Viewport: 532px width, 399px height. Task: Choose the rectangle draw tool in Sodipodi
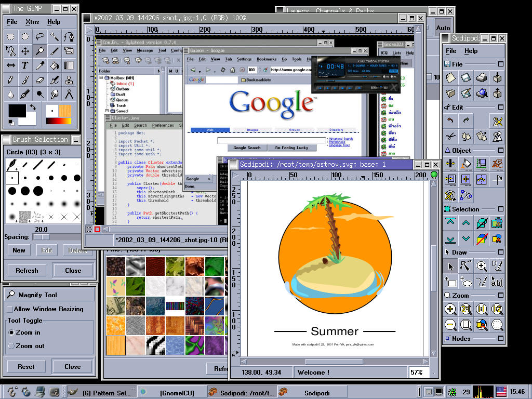click(450, 282)
